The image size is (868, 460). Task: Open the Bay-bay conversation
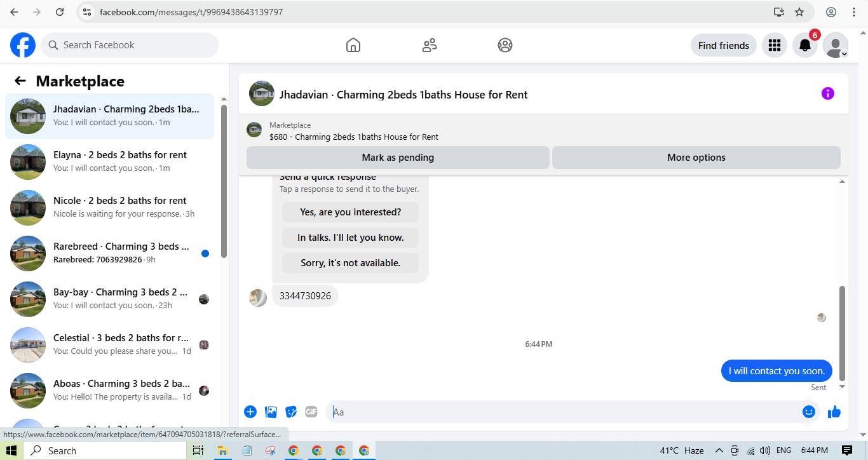(109, 299)
